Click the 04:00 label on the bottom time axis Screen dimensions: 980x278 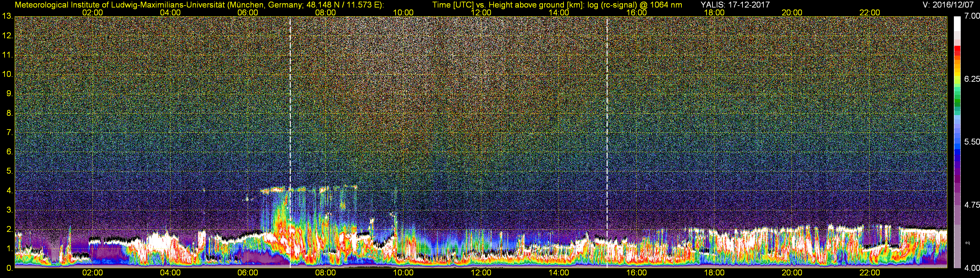[x=170, y=273]
